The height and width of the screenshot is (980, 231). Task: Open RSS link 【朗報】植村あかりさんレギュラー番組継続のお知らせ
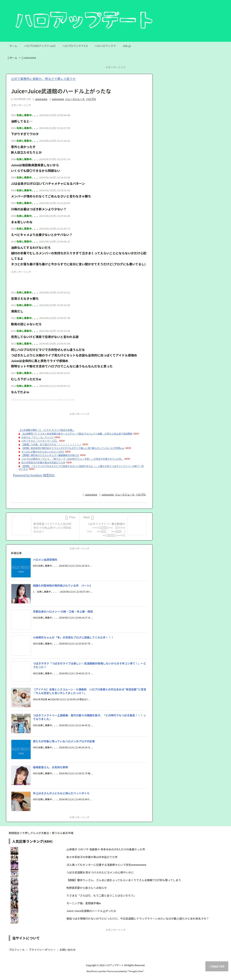pos(50,455)
